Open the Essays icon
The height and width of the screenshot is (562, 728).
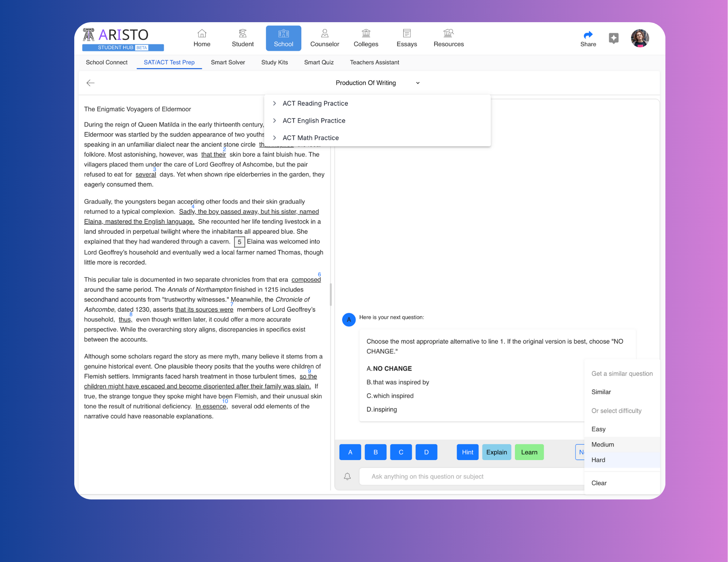(x=407, y=34)
